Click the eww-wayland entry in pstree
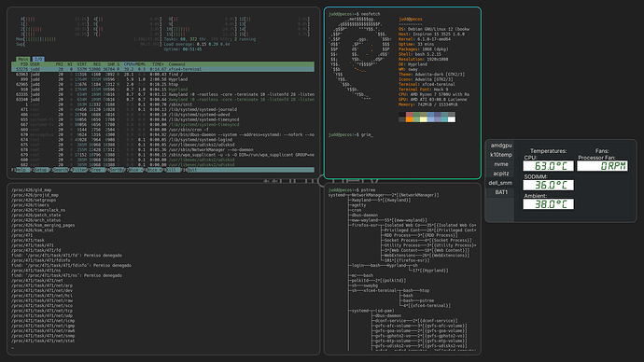Image resolution: width=644 pixels, height=362 pixels. pyautogui.click(x=389, y=220)
